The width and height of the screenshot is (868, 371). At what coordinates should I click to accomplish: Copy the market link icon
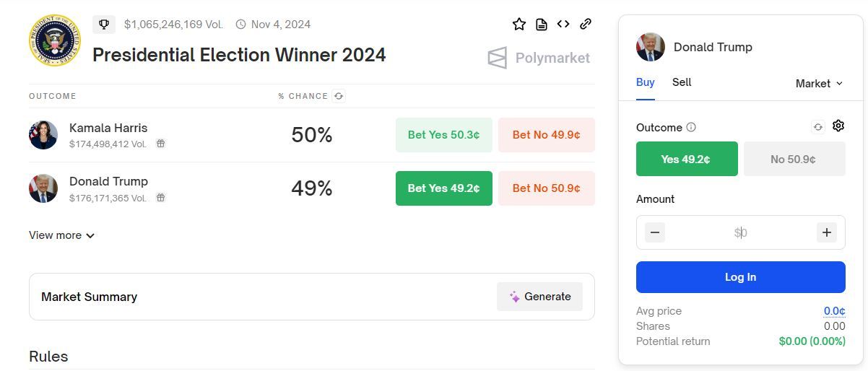click(x=586, y=24)
